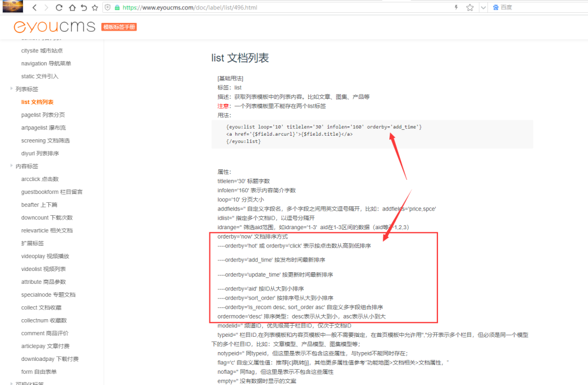Select the 内容标签 category heading

coord(26,166)
